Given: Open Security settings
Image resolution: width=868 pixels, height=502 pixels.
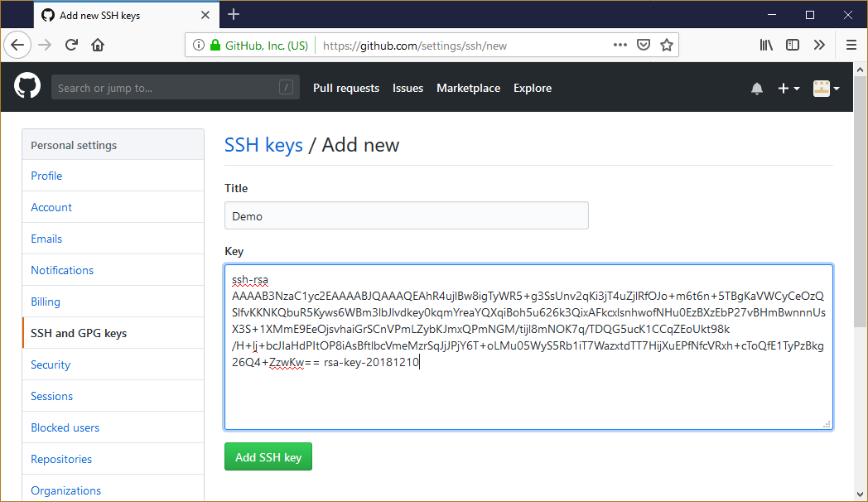Looking at the screenshot, I should (113, 364).
